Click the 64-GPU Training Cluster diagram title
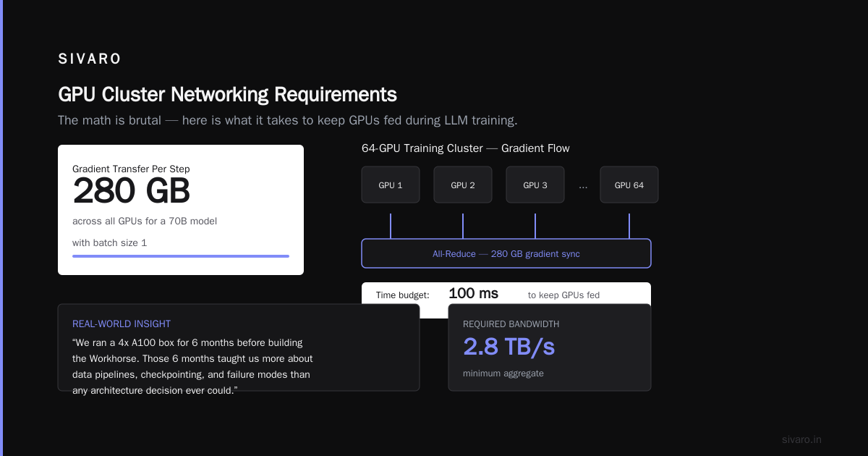 click(466, 148)
